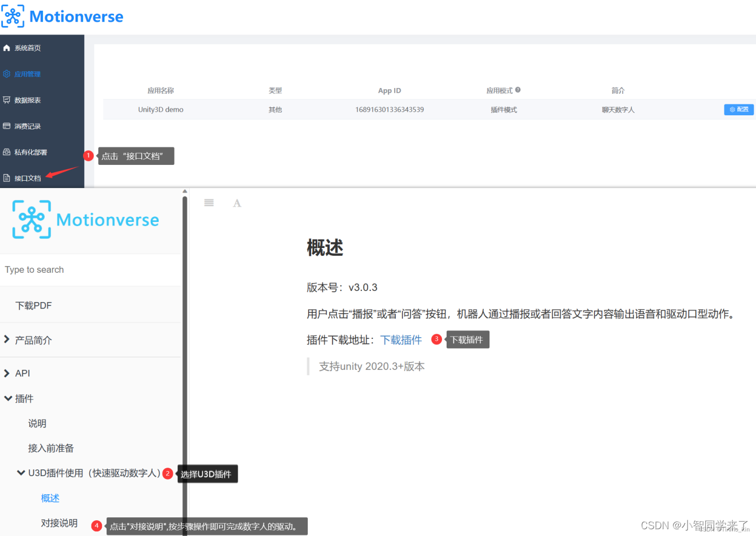Click the 数据报表 chart icon

[x=7, y=100]
